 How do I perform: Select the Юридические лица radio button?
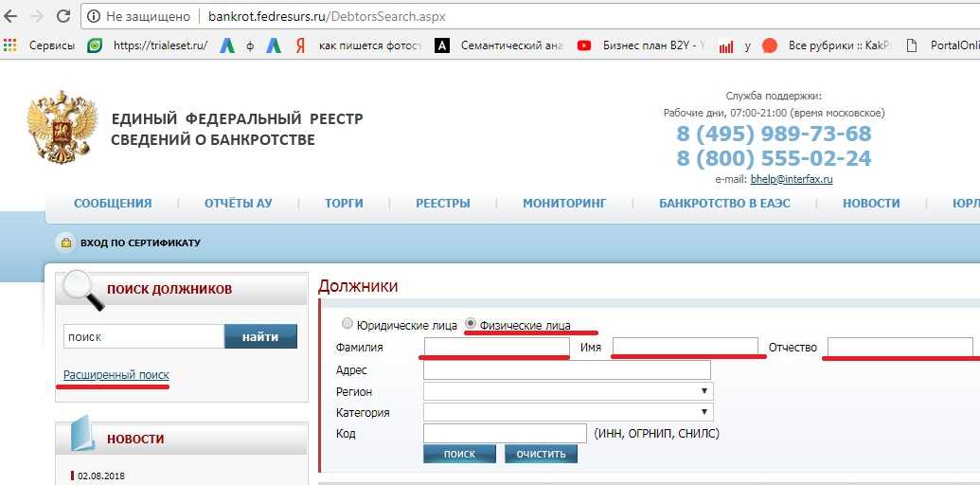pos(347,324)
